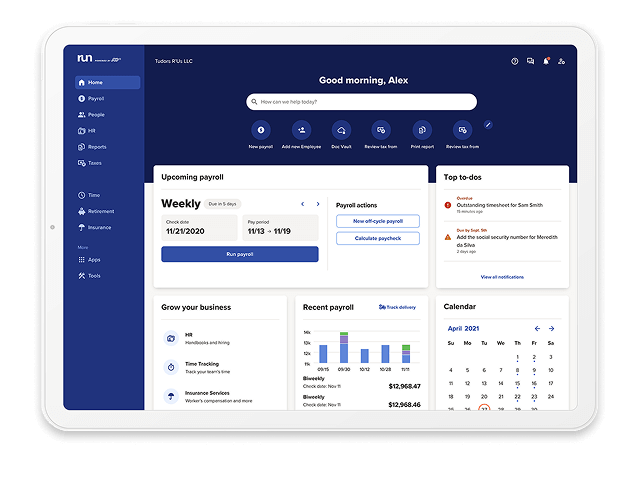Open the notifications bell icon
640x487 pixels.
[x=546, y=61]
